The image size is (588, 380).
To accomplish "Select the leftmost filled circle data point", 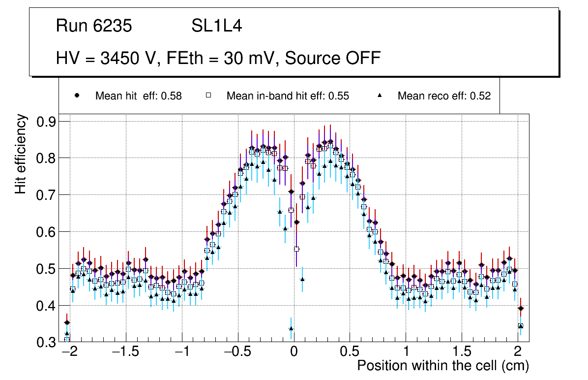I will pos(67,323).
